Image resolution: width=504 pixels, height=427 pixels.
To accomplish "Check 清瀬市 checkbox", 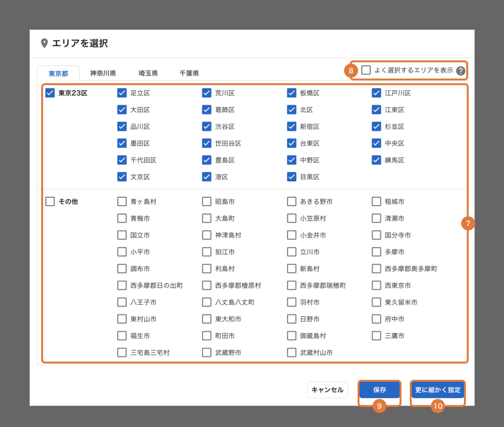I will [376, 218].
